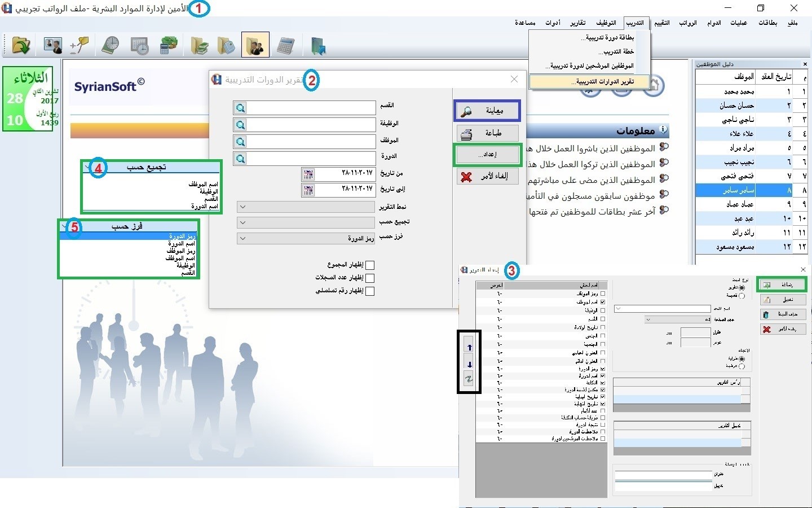Click the move up arrow in report settings
This screenshot has width=812, height=508.
pyautogui.click(x=469, y=348)
